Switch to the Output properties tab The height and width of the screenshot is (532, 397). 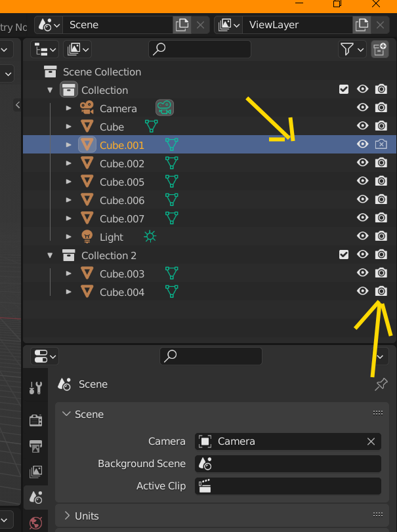[35, 447]
